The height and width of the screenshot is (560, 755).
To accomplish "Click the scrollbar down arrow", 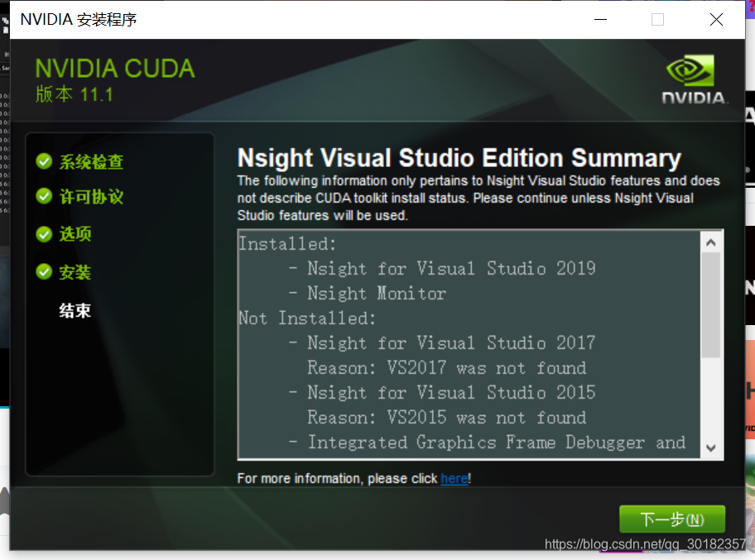I will 710,448.
